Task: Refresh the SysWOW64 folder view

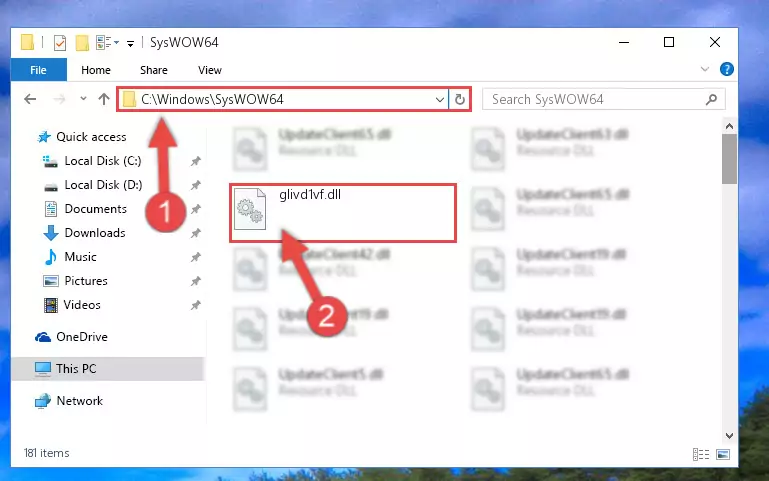Action: [460, 100]
